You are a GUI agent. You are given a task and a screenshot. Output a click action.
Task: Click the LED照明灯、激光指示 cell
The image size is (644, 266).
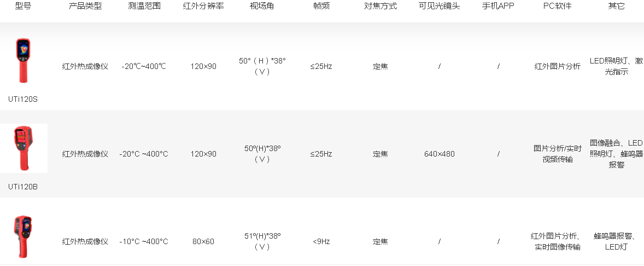pos(616,66)
